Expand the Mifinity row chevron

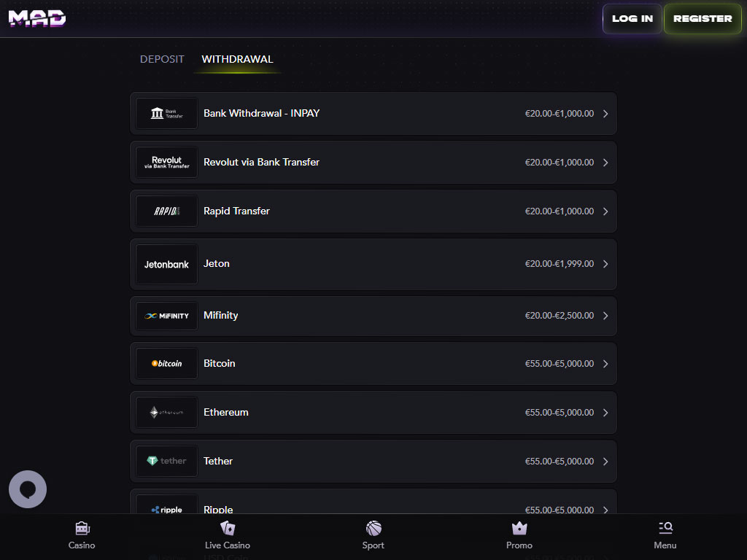pyautogui.click(x=605, y=316)
